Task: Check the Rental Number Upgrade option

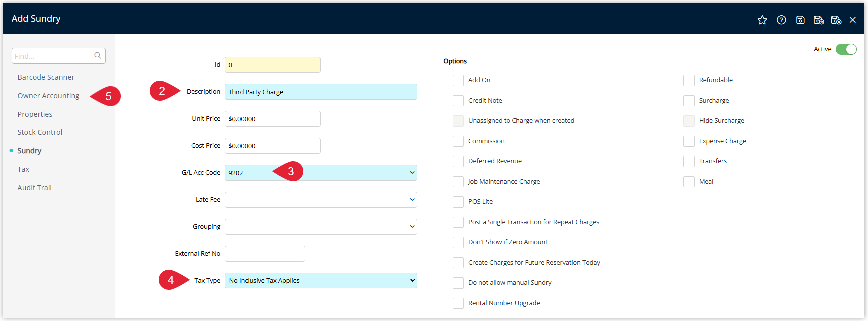Action: [x=458, y=303]
